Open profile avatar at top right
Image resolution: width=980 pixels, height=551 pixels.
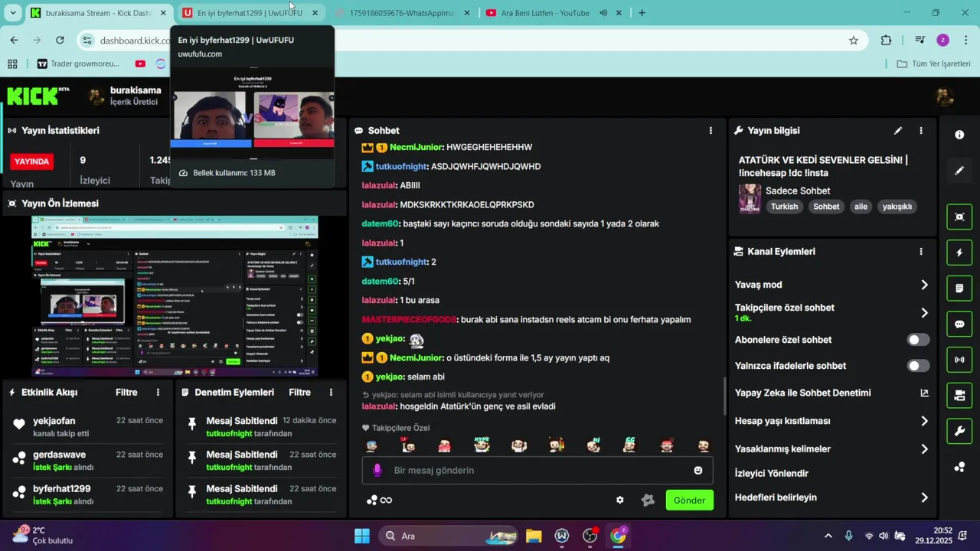coord(945,96)
